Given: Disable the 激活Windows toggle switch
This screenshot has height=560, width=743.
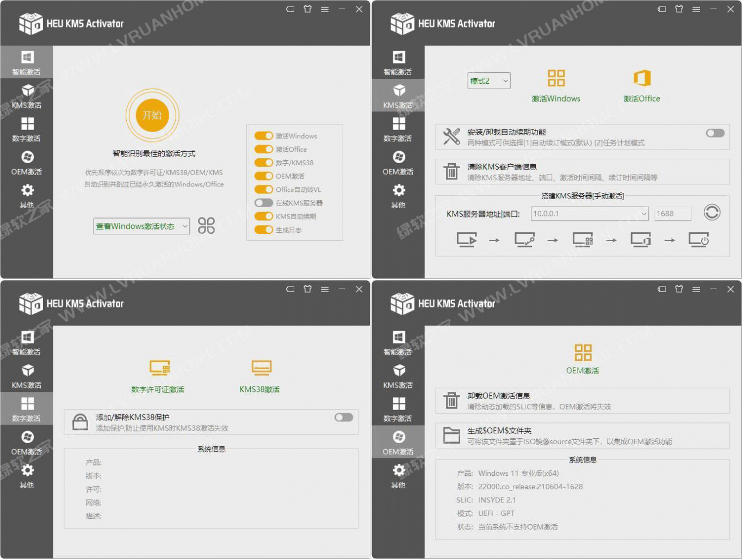Looking at the screenshot, I should click(x=264, y=136).
